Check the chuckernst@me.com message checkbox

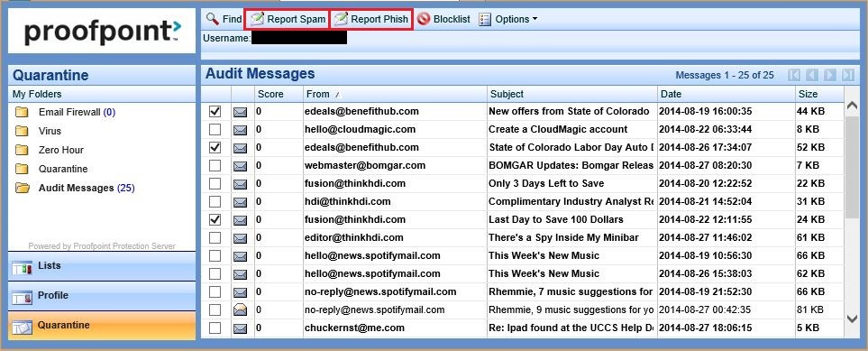click(215, 328)
